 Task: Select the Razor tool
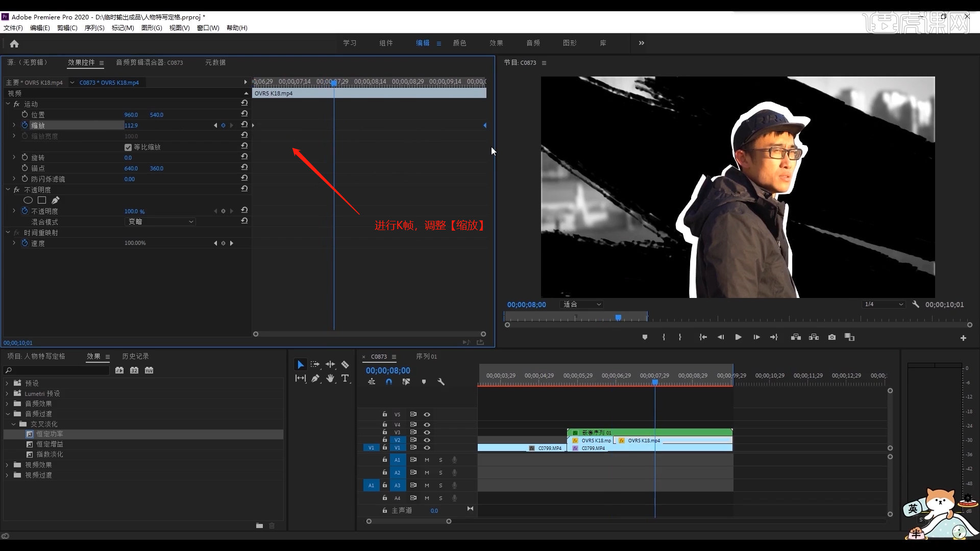click(345, 364)
